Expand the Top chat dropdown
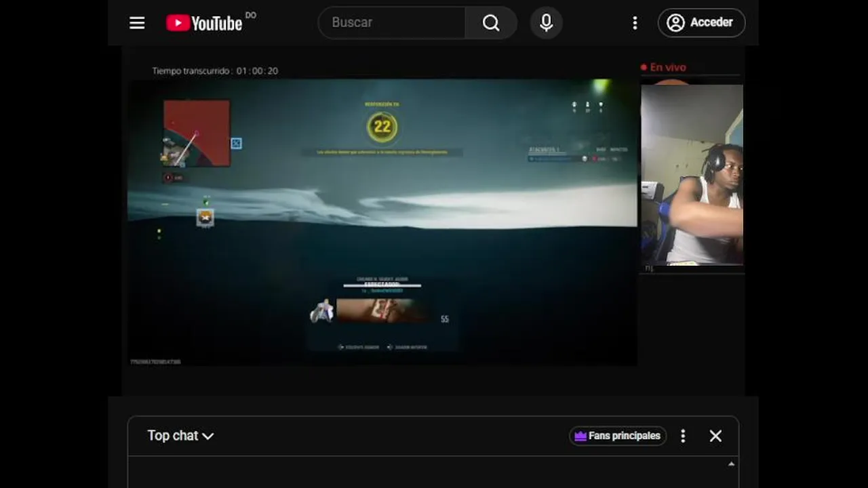 (180, 436)
